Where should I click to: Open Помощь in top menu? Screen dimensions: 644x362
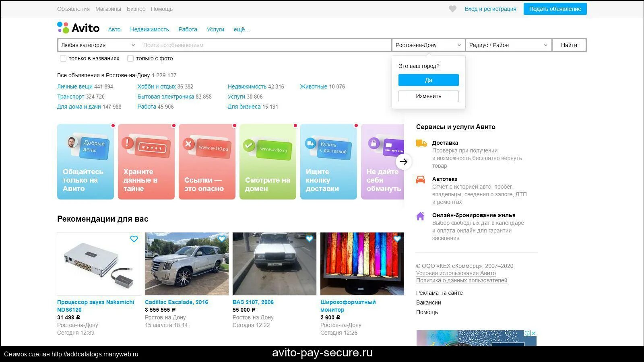(162, 9)
